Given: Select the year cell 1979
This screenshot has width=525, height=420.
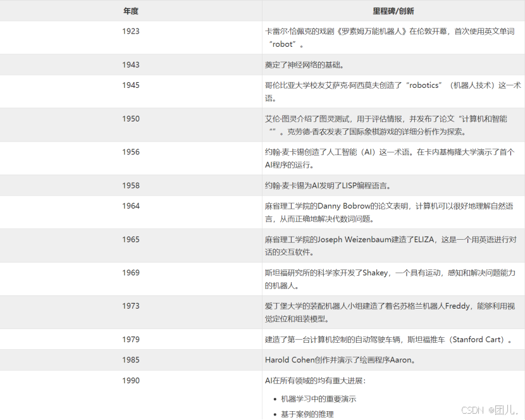Looking at the screenshot, I should coord(130,339).
